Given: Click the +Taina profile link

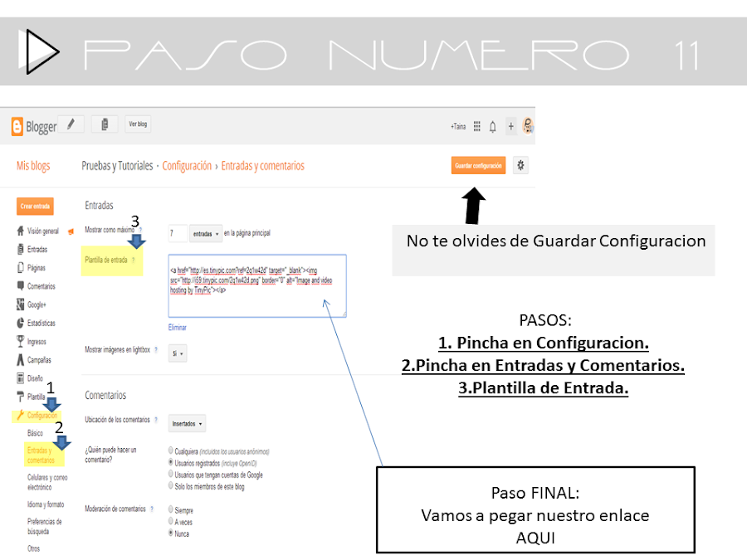Looking at the screenshot, I should [458, 127].
